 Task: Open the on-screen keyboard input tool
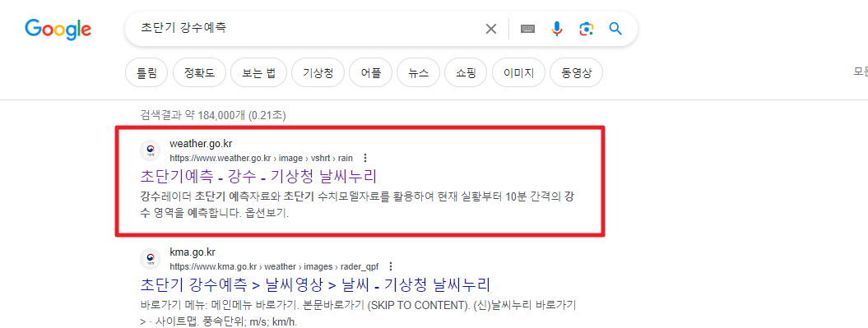coord(527,29)
